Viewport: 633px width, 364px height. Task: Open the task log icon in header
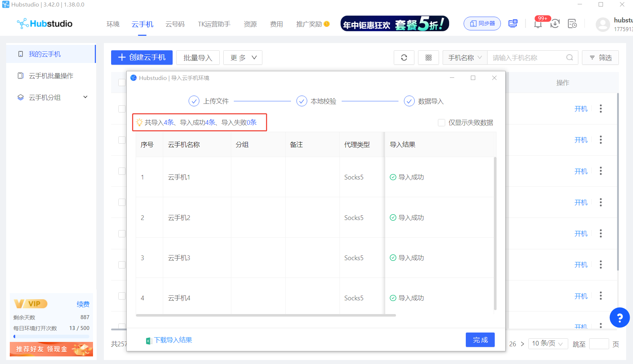(x=572, y=24)
